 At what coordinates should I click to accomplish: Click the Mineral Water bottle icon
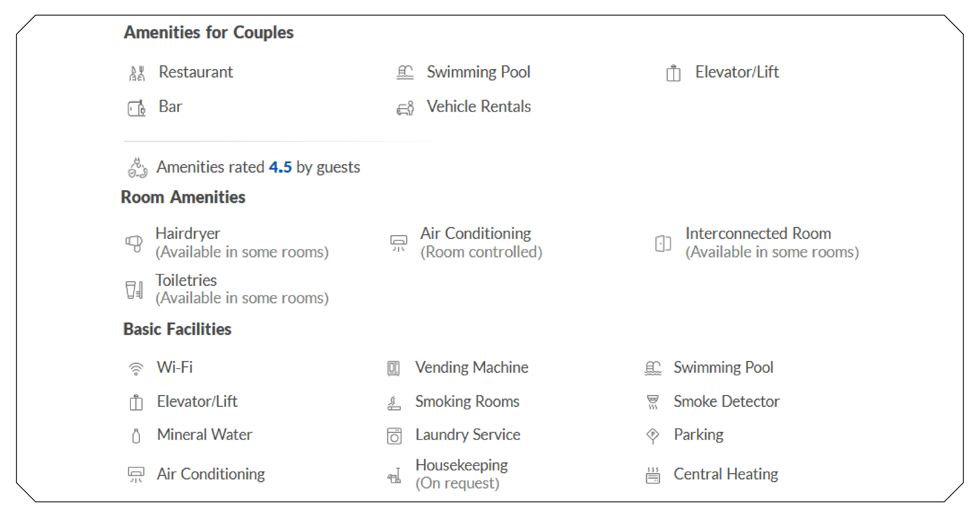[x=136, y=436]
